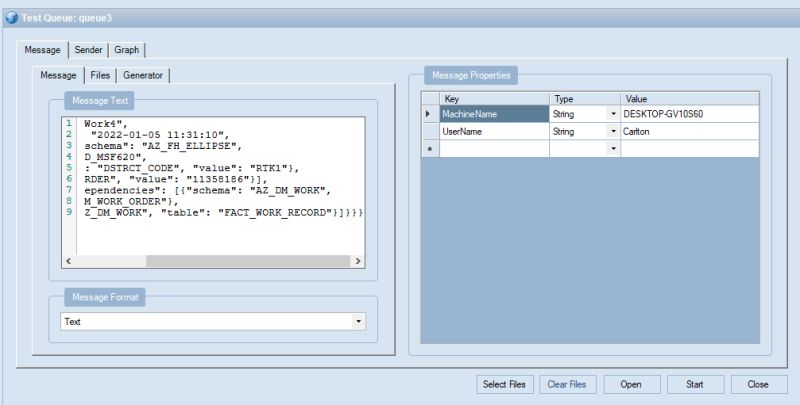This screenshot has width=800, height=405.
Task: Open Type dropdown in the new empty row
Action: click(x=613, y=149)
